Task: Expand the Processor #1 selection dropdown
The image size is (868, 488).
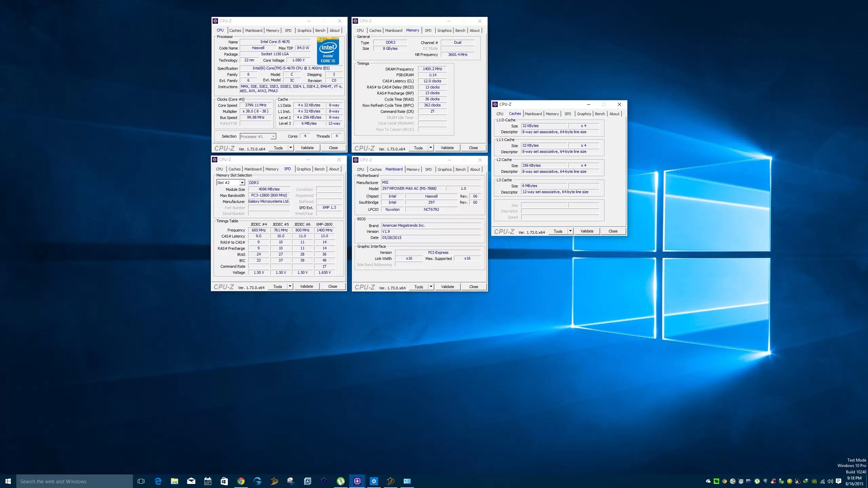Action: point(273,136)
